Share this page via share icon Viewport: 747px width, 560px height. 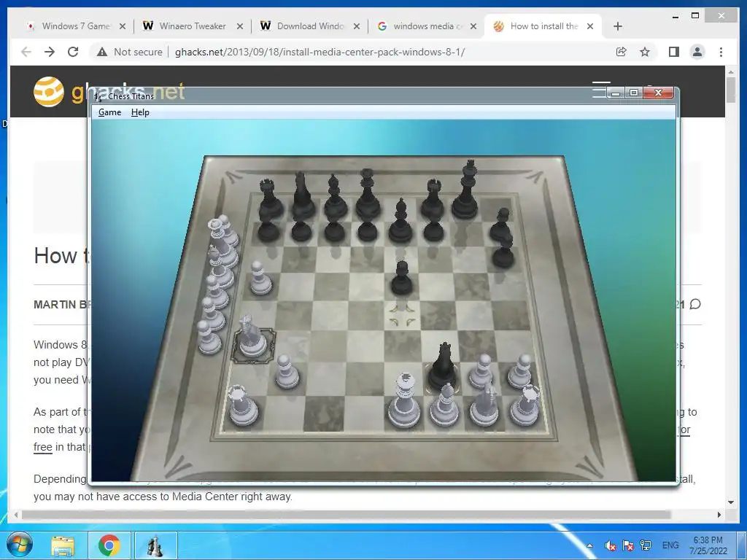[x=622, y=52]
